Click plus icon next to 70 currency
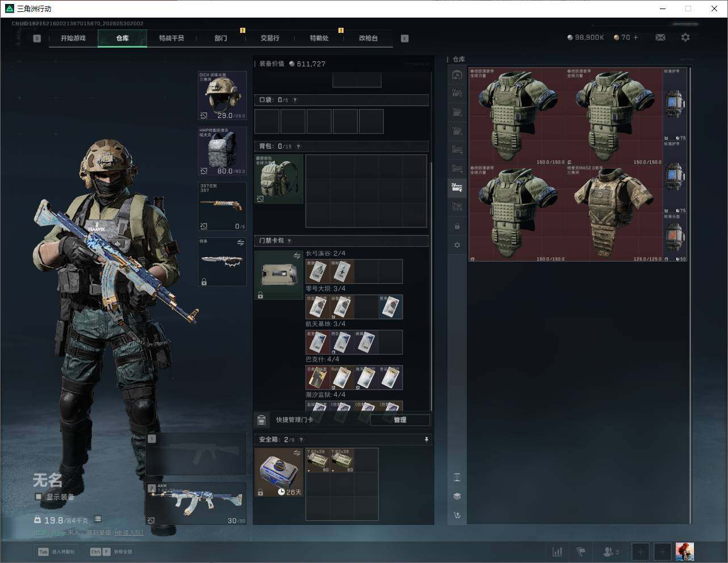The image size is (728, 563). click(x=635, y=37)
